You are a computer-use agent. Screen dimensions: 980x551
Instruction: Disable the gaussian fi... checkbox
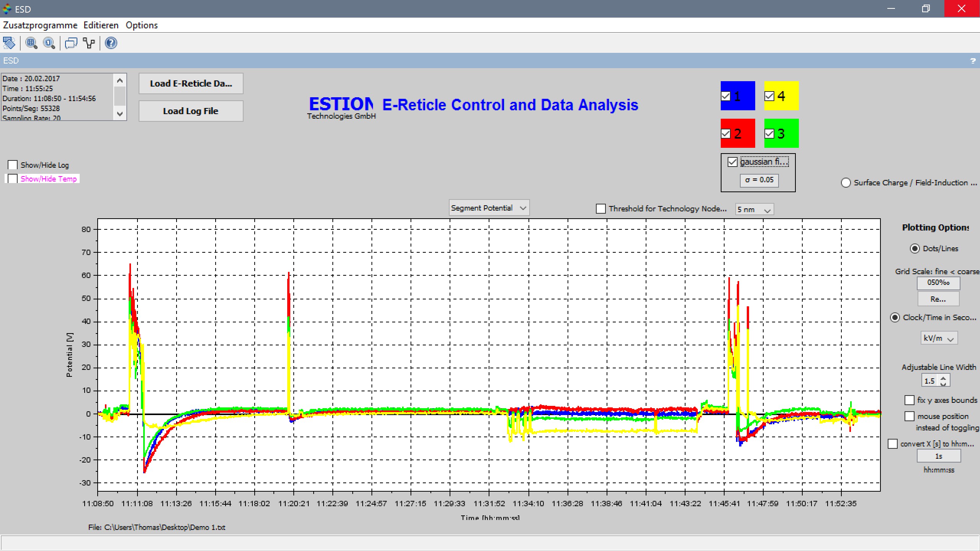pyautogui.click(x=732, y=162)
